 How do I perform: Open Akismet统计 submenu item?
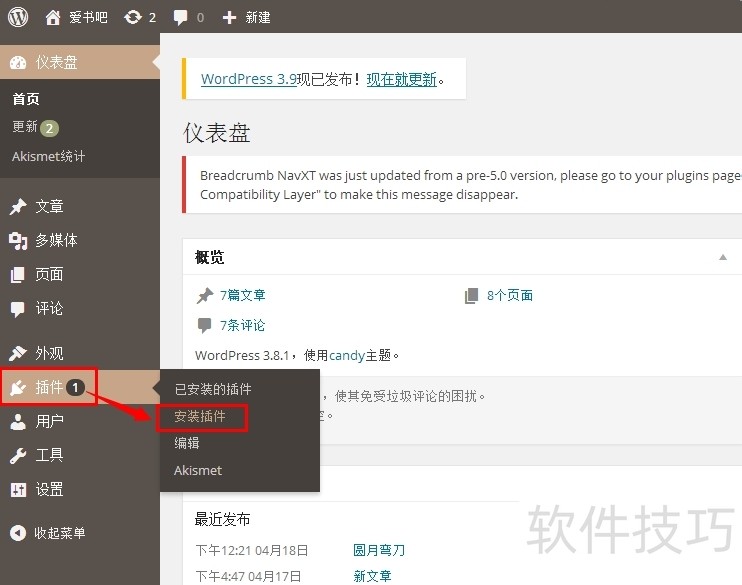pyautogui.click(x=48, y=156)
